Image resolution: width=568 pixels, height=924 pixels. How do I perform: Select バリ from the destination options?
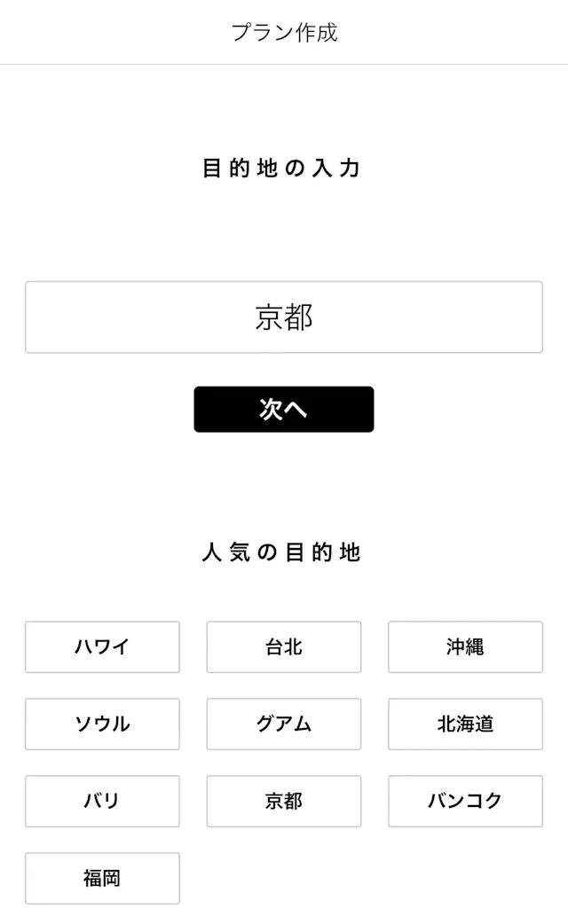(x=102, y=802)
